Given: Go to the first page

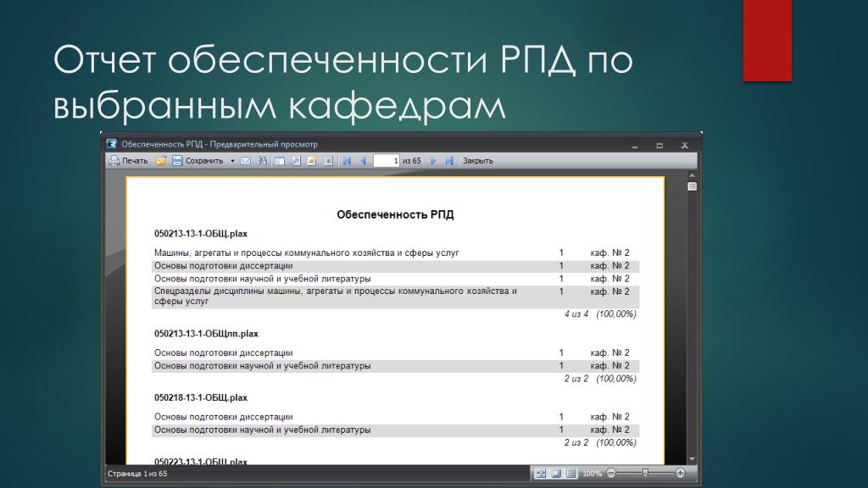Looking at the screenshot, I should pyautogui.click(x=347, y=161).
